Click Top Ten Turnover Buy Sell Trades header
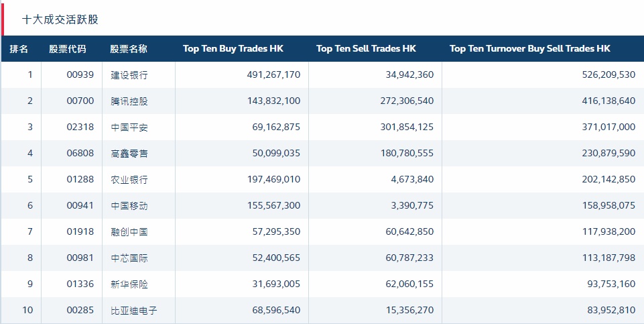This screenshot has width=644, height=324. pyautogui.click(x=529, y=49)
